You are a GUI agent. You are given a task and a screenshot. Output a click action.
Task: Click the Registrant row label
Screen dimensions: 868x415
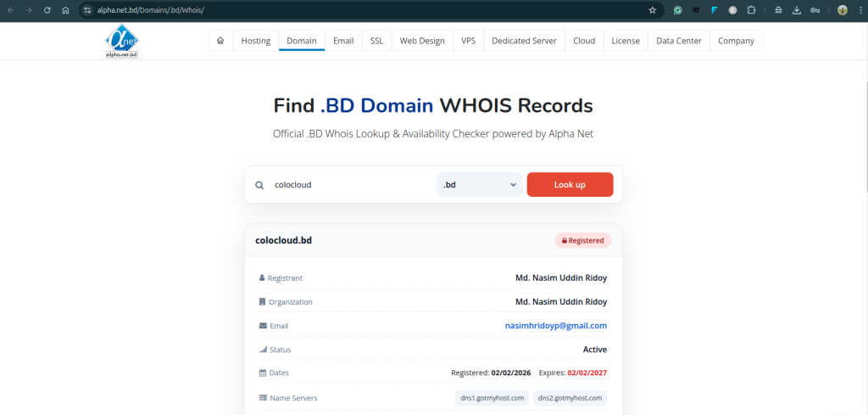click(x=281, y=278)
